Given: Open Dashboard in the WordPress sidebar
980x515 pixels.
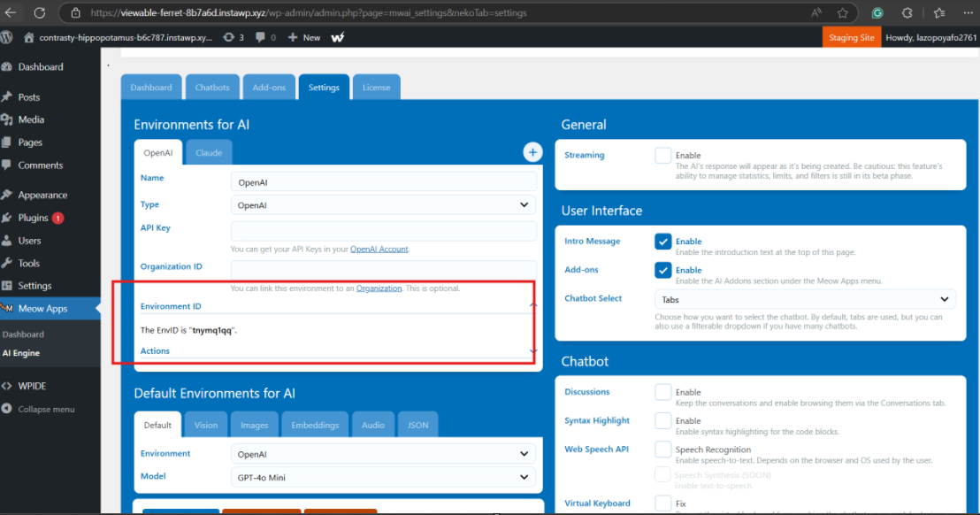Looking at the screenshot, I should [x=41, y=67].
